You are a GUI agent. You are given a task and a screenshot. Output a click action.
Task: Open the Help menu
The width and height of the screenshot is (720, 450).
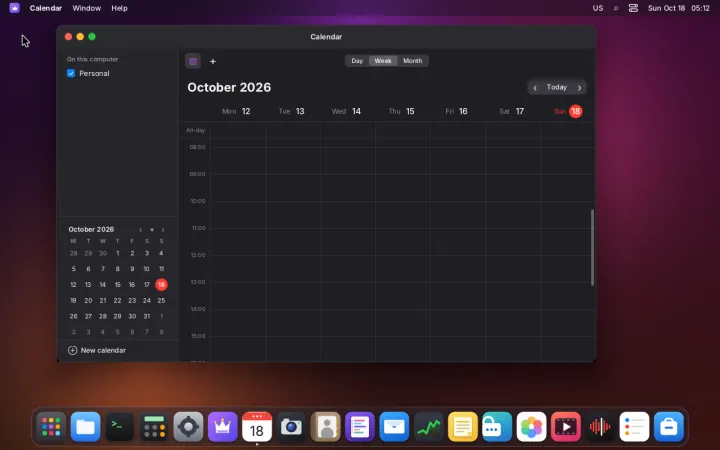[x=119, y=8]
